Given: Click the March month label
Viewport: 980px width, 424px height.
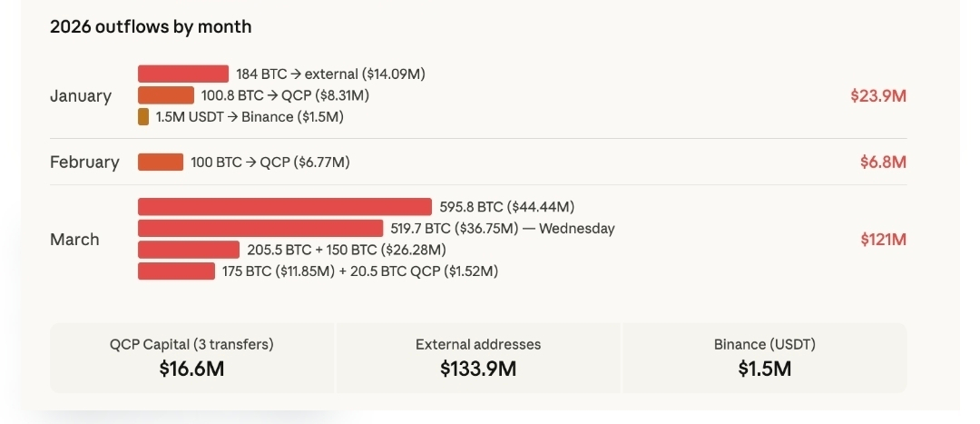Looking at the screenshot, I should click(74, 240).
